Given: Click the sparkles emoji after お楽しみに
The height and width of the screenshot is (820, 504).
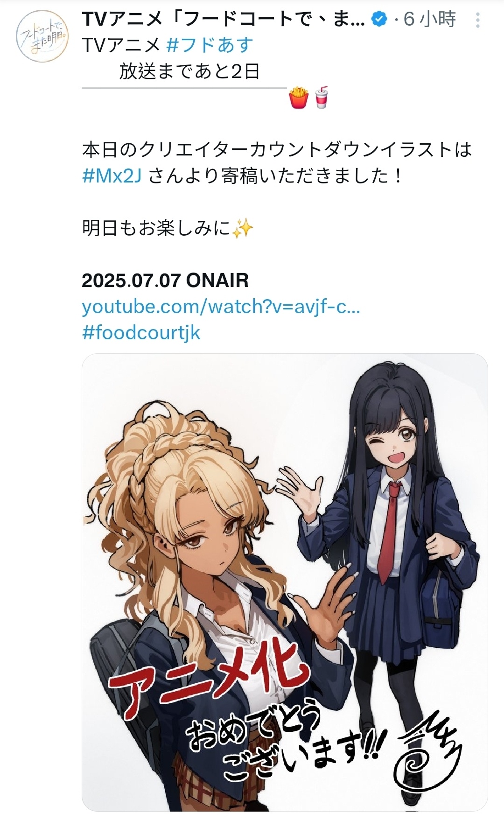Looking at the screenshot, I should click(x=242, y=228).
